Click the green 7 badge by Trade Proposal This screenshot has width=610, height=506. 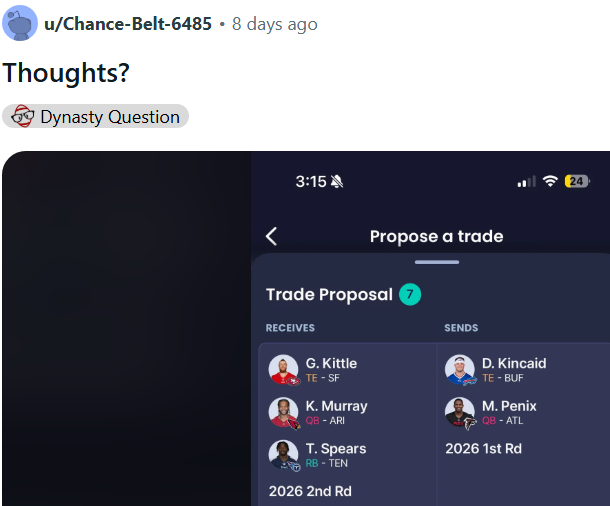tap(410, 294)
